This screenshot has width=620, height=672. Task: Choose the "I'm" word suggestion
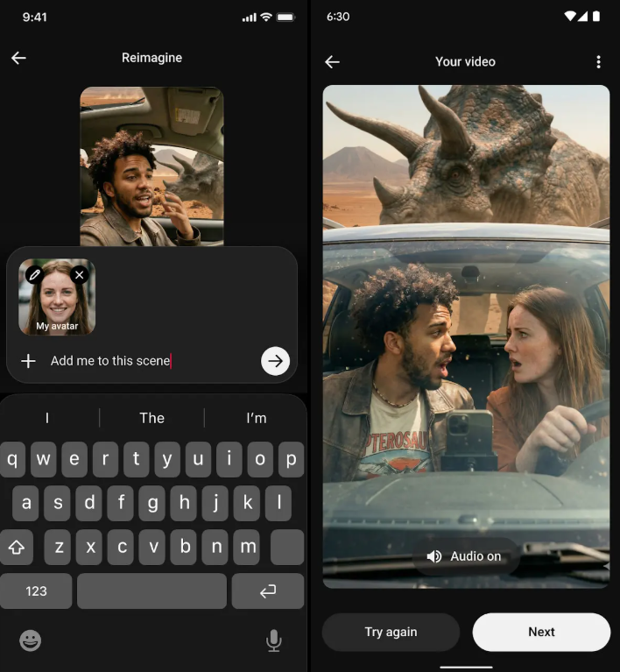(x=256, y=418)
